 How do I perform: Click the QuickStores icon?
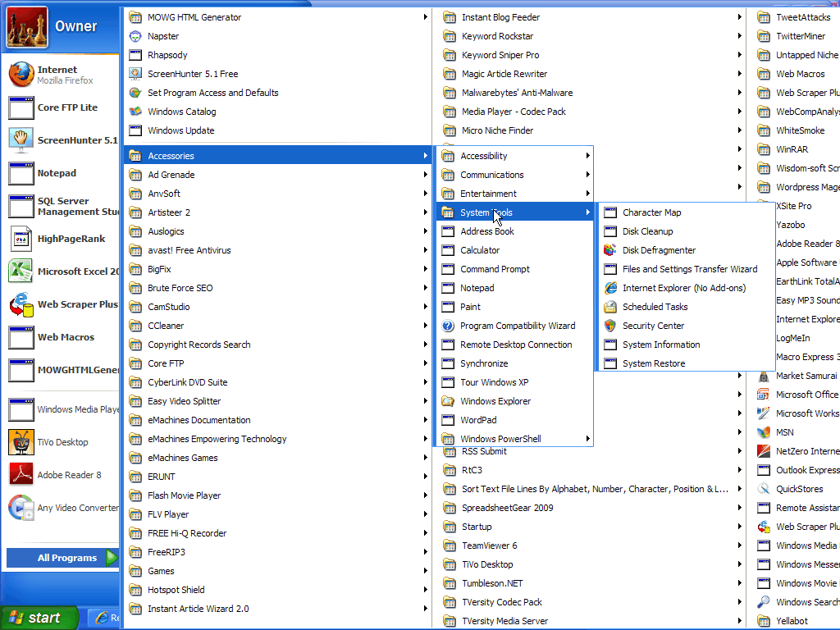click(x=764, y=489)
